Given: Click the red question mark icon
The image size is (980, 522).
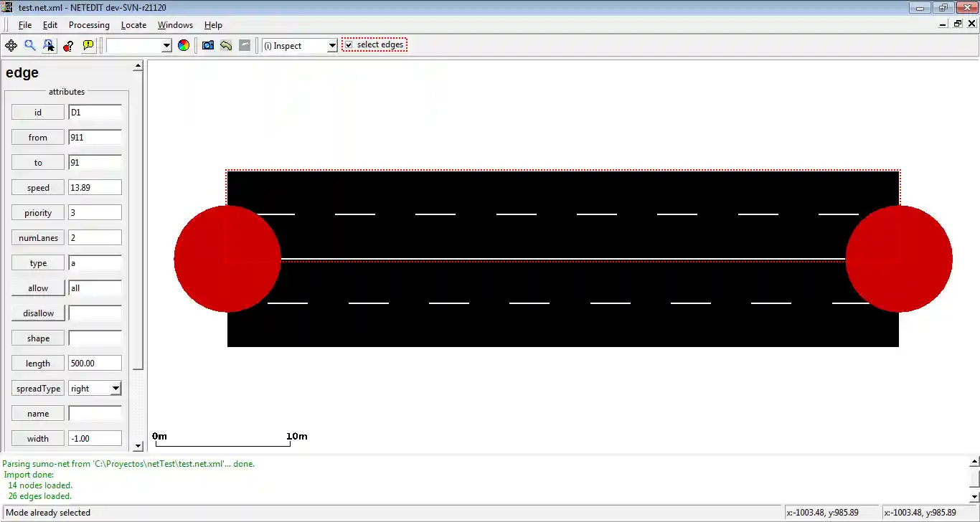Looking at the screenshot, I should pos(68,45).
